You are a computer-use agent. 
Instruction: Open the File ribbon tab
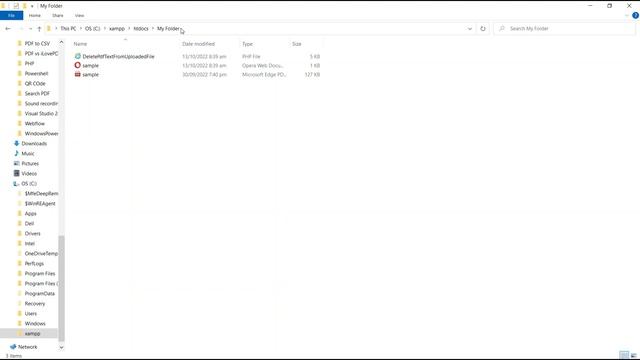[11, 16]
